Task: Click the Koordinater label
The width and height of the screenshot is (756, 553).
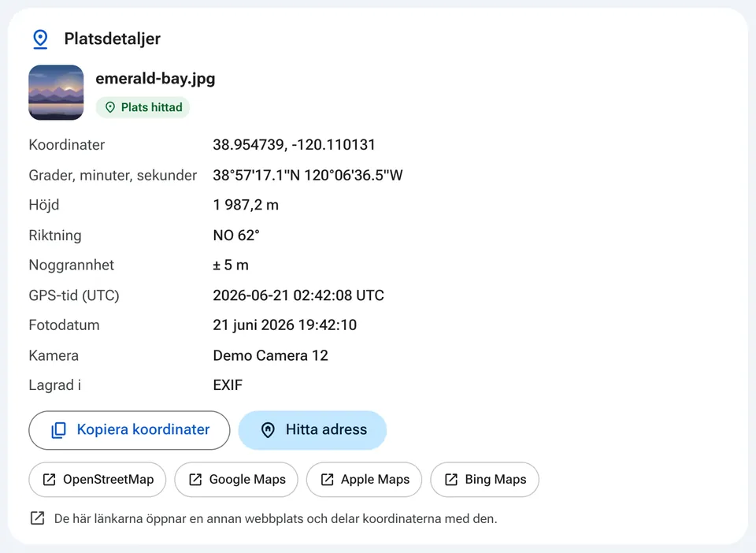Action: (66, 145)
